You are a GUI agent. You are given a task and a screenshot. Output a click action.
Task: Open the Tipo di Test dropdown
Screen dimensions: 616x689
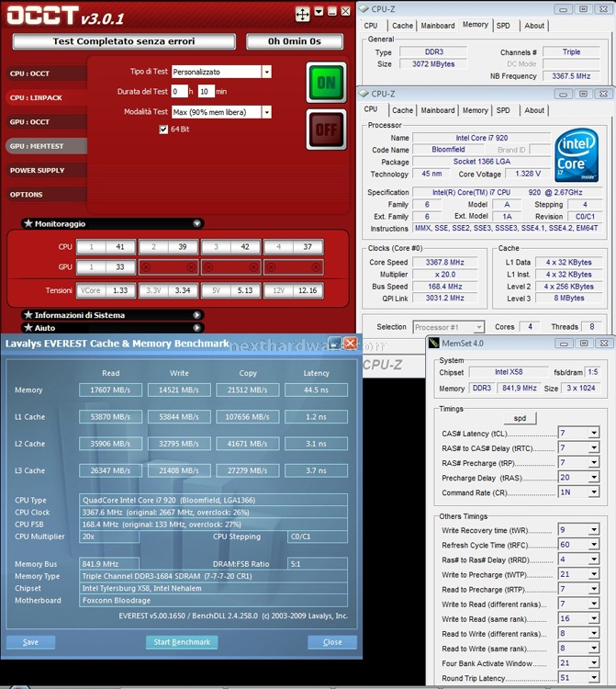[266, 72]
